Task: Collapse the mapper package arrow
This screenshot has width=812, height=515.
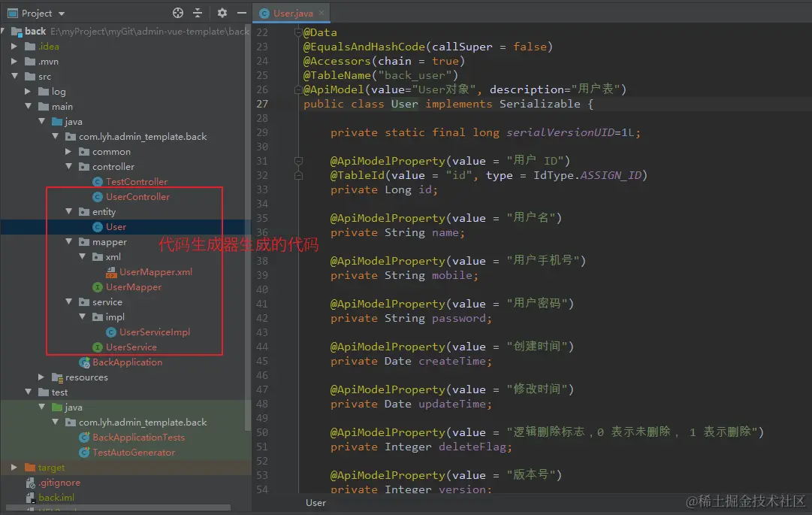Action: click(x=68, y=241)
